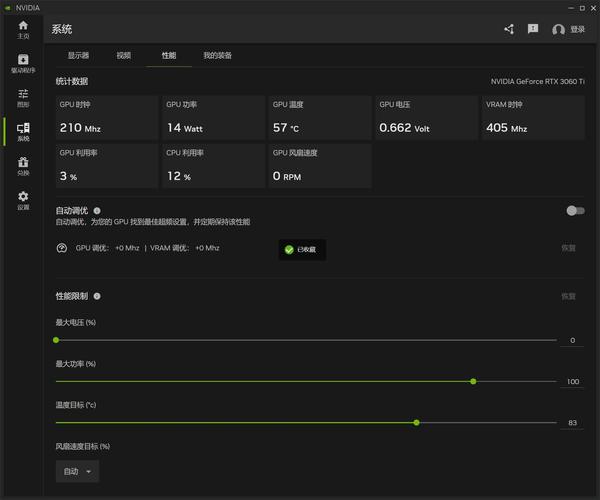The height and width of the screenshot is (500, 600).
Task: Click the VRAM 调优 +0 Mhz text
Action: 185,248
